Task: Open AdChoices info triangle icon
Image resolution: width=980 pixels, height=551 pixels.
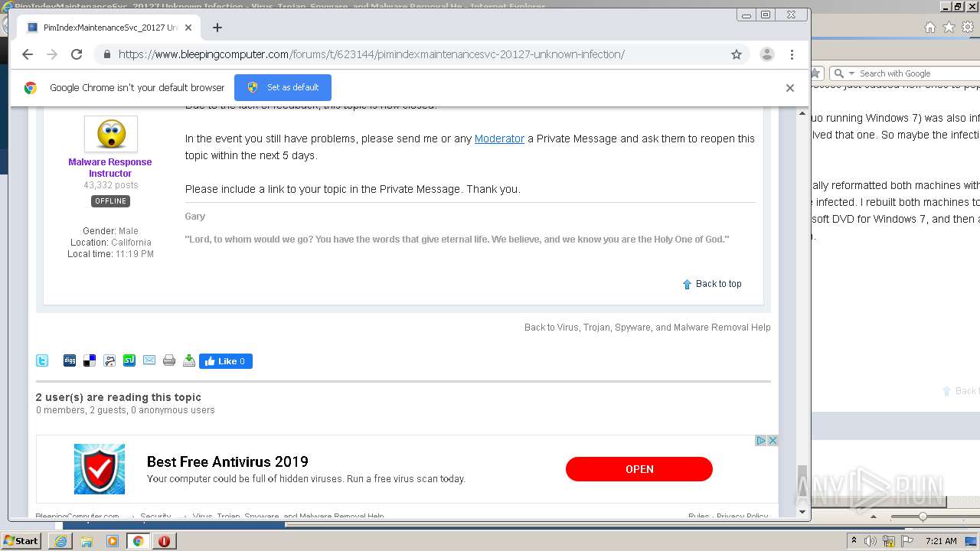Action: [761, 440]
